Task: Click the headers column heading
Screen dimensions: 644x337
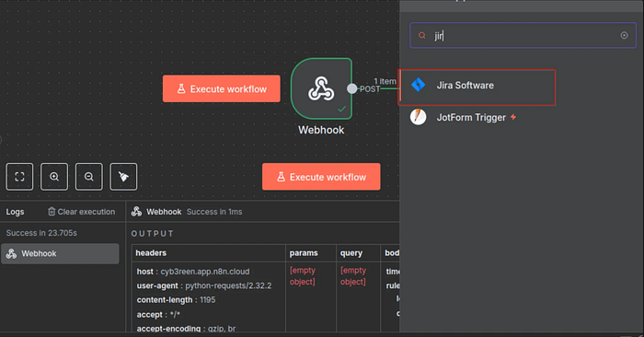Action: point(151,252)
